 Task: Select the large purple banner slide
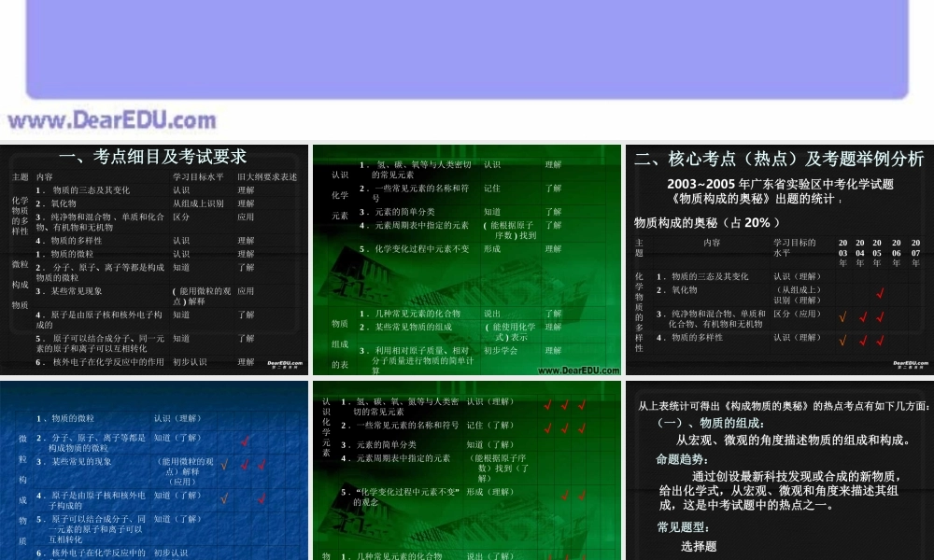tap(467, 49)
